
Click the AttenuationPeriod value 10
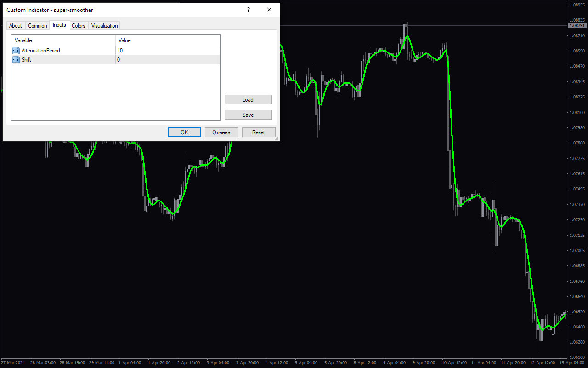coord(120,51)
